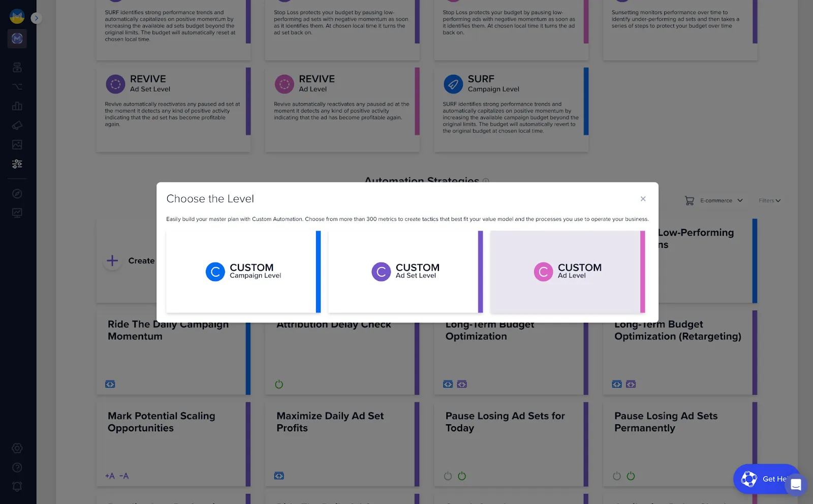This screenshot has width=813, height=504.
Task: Expand the Filters dropdown
Action: [769, 201]
